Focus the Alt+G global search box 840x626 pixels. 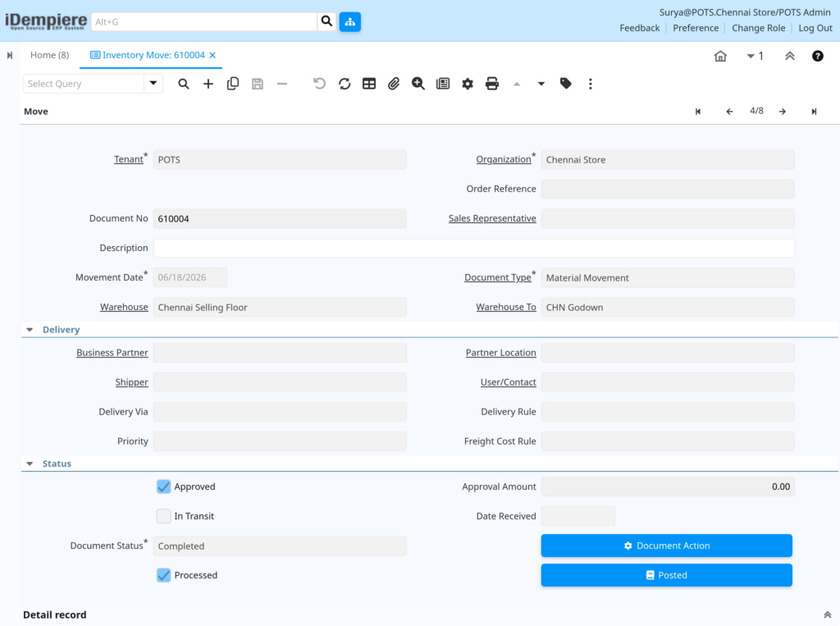point(204,22)
